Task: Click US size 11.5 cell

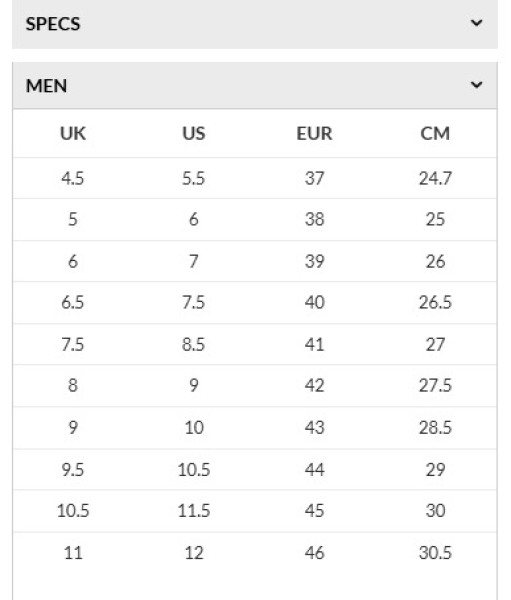Action: point(194,510)
